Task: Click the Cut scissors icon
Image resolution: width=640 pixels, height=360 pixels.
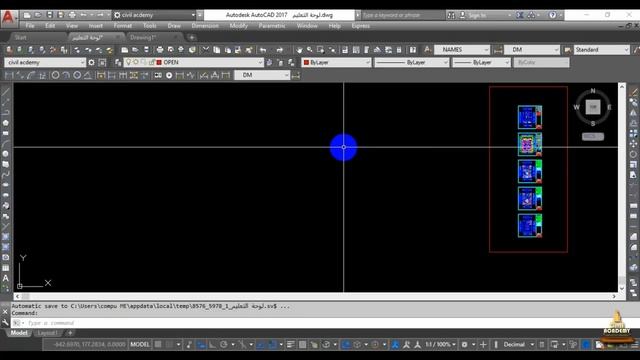Action: 206,50
